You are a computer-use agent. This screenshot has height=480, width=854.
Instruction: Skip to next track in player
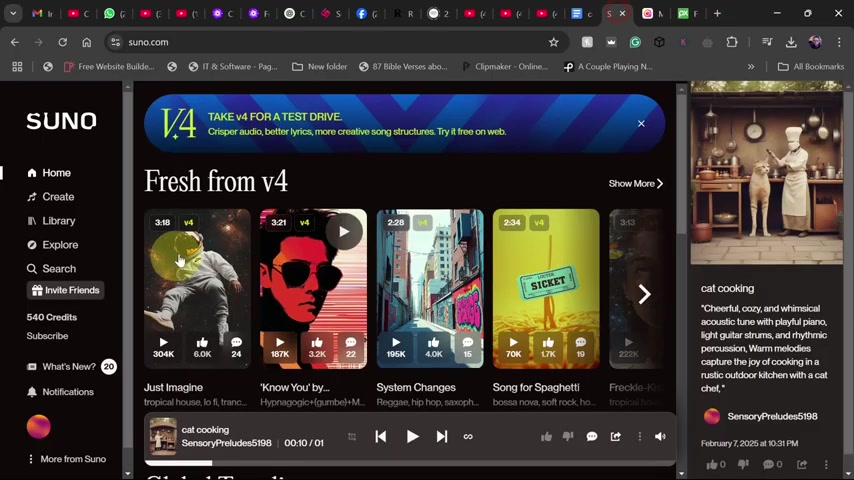(442, 436)
